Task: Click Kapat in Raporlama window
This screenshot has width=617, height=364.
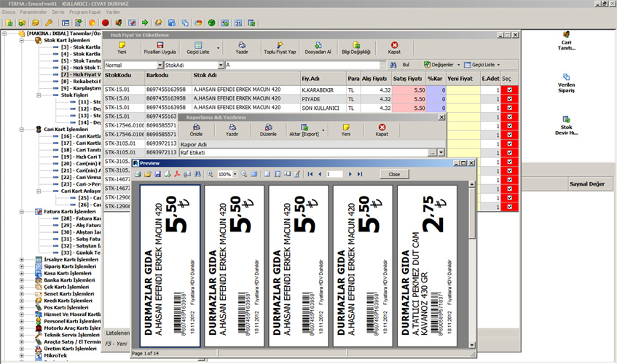Action: click(382, 130)
